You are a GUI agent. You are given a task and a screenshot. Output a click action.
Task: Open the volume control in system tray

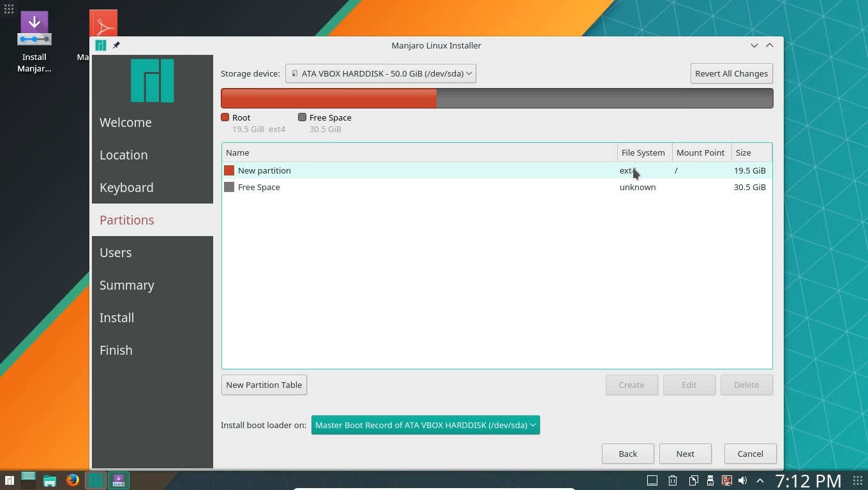(x=742, y=480)
